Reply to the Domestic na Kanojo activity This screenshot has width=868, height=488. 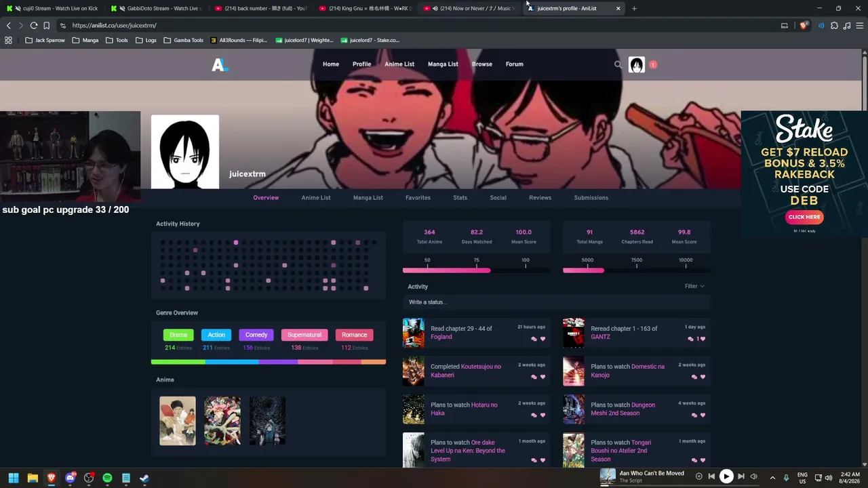pyautogui.click(x=694, y=377)
